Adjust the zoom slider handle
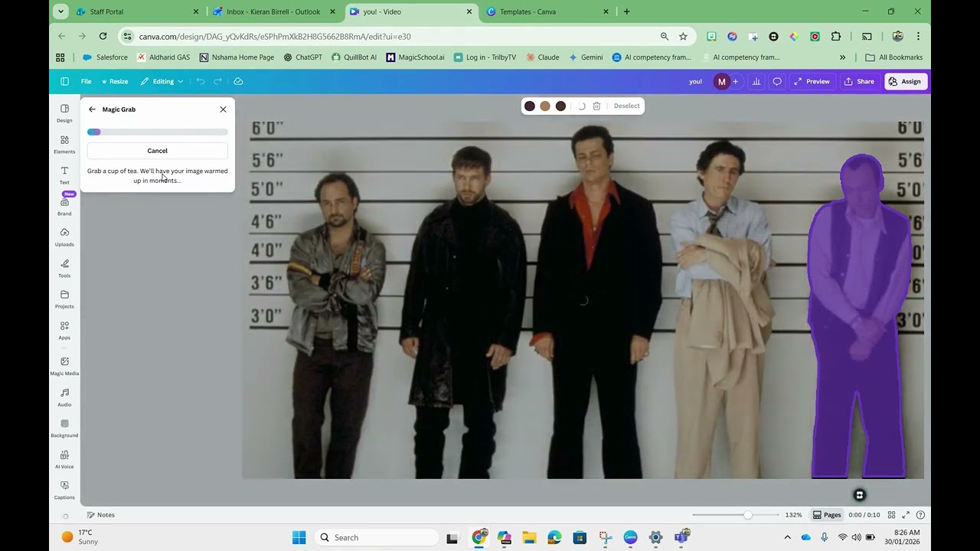The image size is (980, 551). point(747,515)
